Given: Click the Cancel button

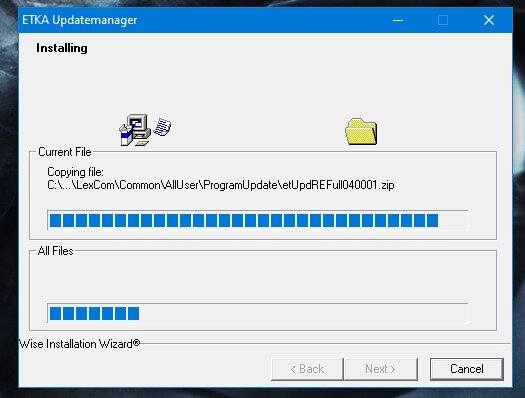Looking at the screenshot, I should pos(467,369).
